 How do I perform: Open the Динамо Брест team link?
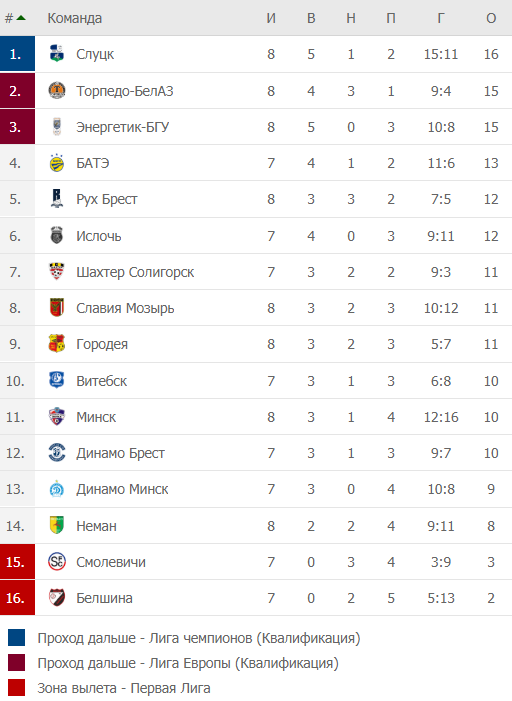click(120, 453)
